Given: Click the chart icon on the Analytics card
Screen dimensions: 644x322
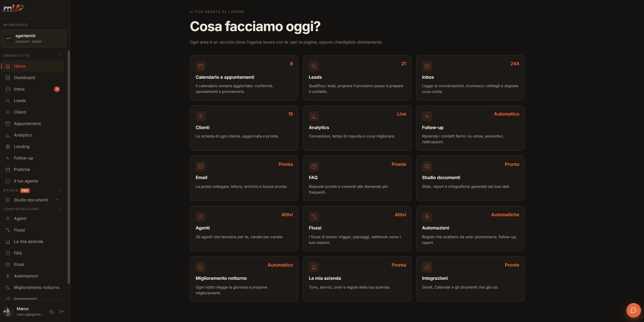Looking at the screenshot, I should tap(314, 116).
